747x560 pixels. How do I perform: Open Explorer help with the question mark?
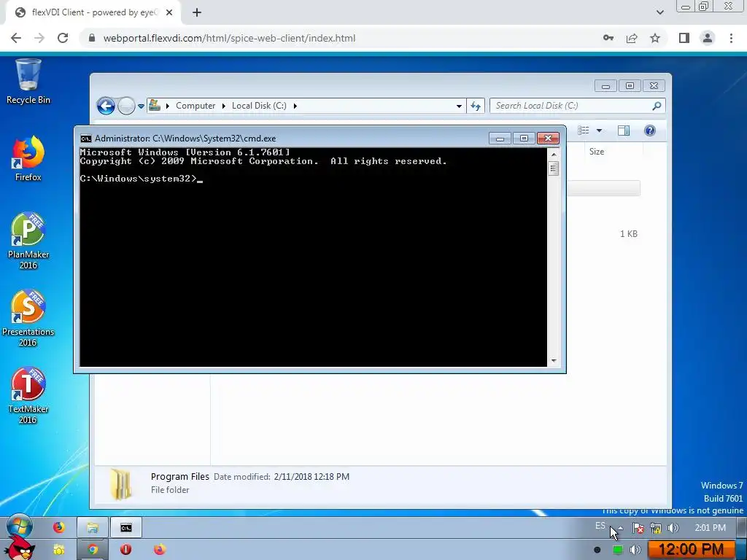coord(650,131)
